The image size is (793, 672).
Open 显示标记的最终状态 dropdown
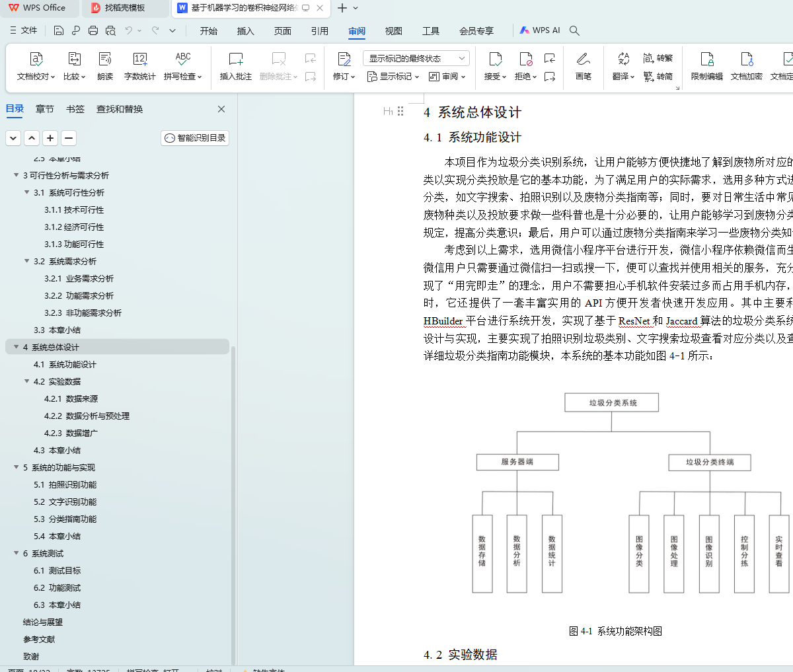click(416, 58)
